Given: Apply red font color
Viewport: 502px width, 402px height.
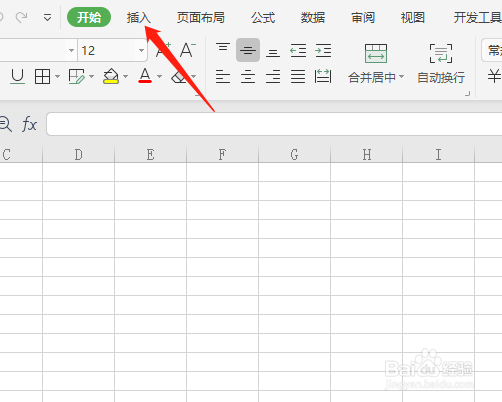Looking at the screenshot, I should coord(145,76).
